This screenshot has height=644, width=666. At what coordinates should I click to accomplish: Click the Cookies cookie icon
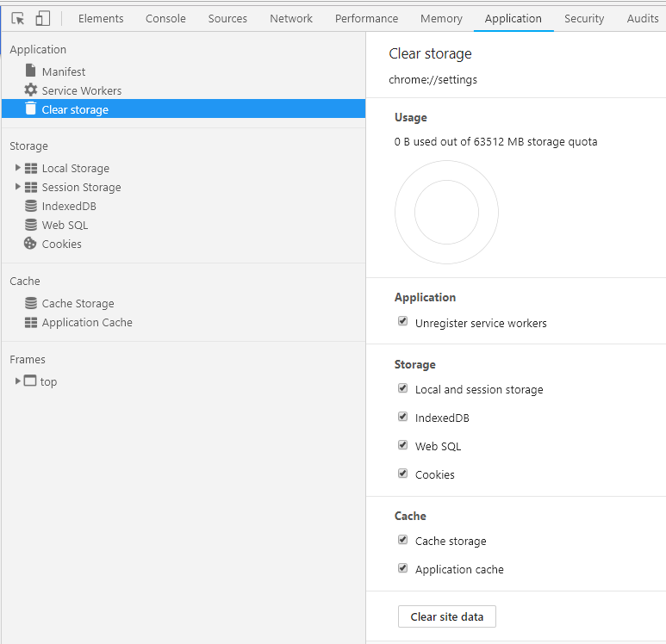coord(30,244)
